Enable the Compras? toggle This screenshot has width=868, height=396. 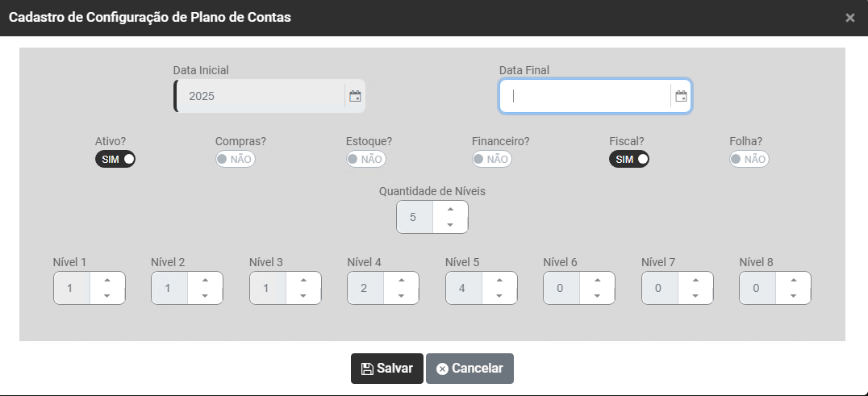235,159
